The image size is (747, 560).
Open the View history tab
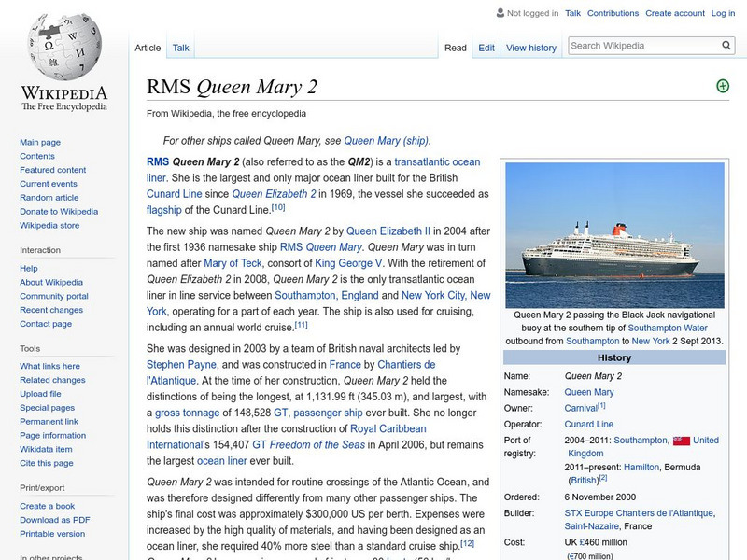[x=531, y=48]
